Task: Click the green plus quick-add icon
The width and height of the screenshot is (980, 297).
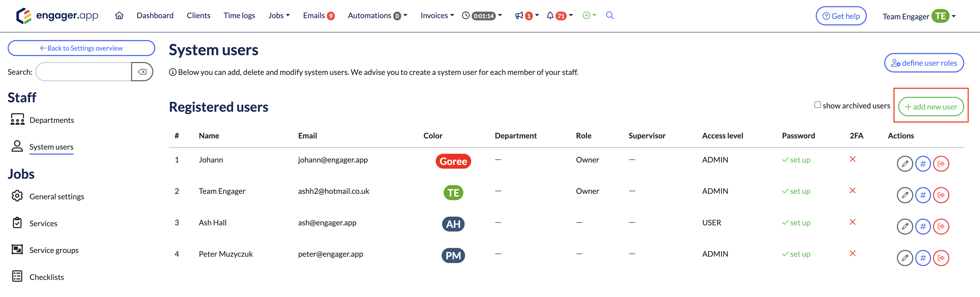Action: (586, 16)
